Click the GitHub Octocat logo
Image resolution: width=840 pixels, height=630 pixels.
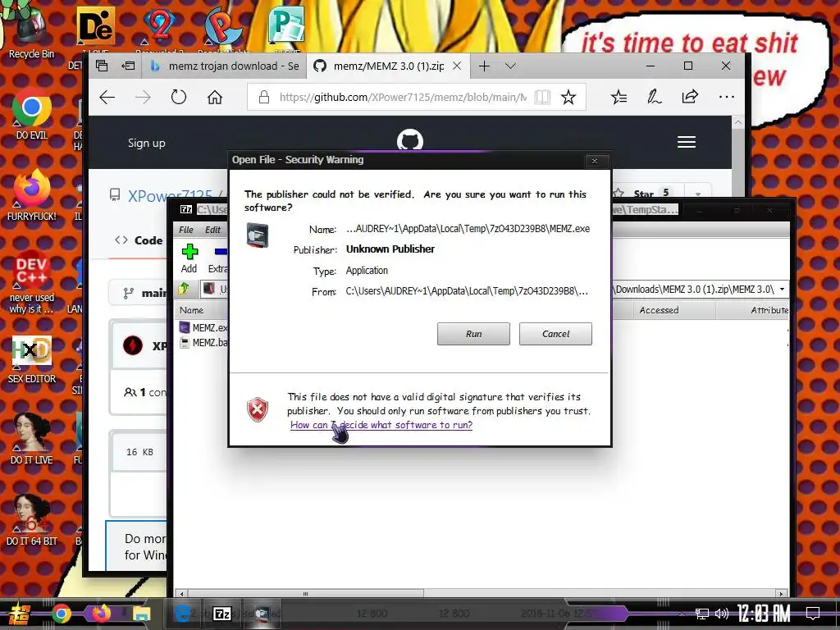coord(410,140)
